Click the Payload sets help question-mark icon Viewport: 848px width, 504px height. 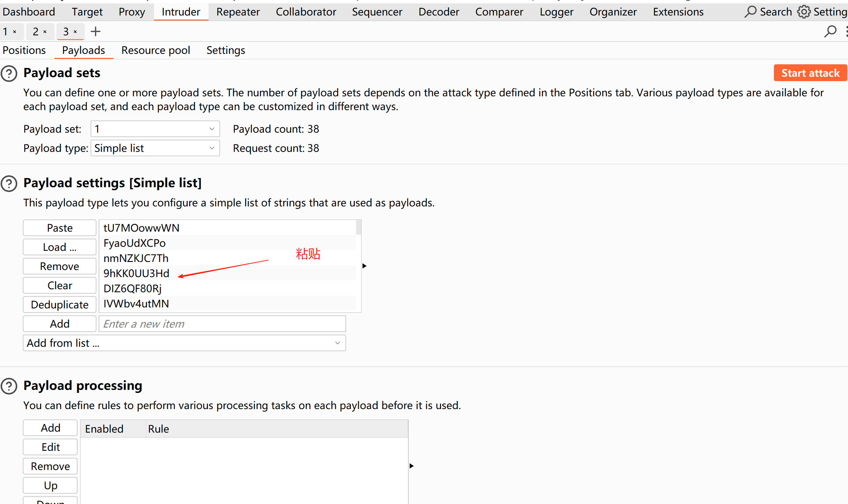9,73
